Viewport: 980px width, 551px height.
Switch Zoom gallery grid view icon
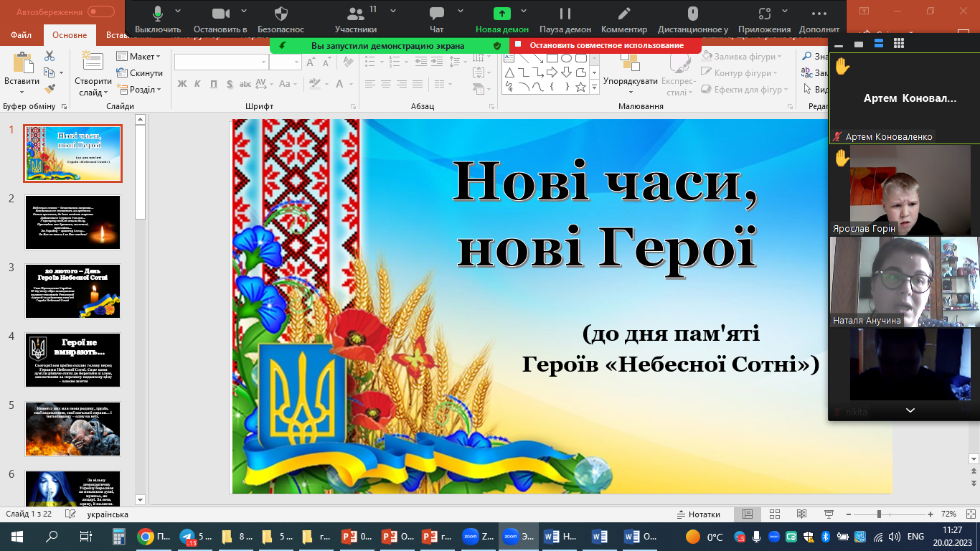point(898,44)
